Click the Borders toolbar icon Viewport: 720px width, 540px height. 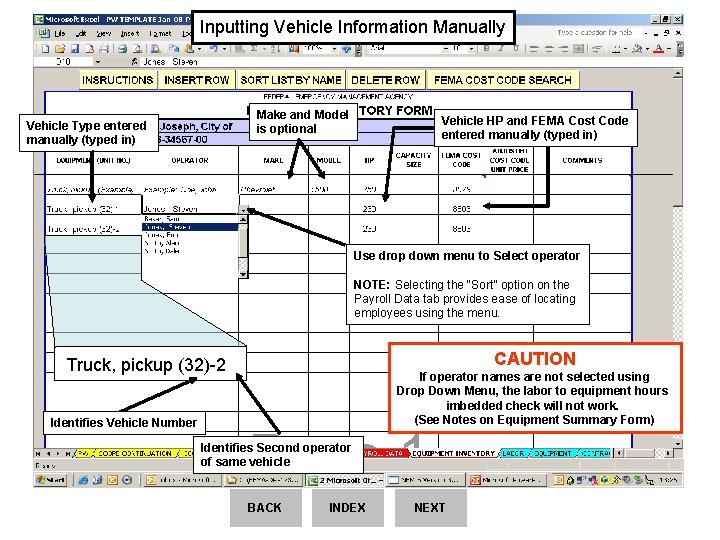click(x=618, y=49)
